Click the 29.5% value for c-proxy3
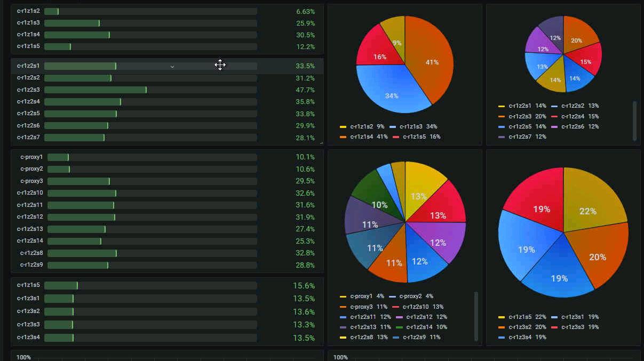Viewport: 644px width, 361px height. 305,181
